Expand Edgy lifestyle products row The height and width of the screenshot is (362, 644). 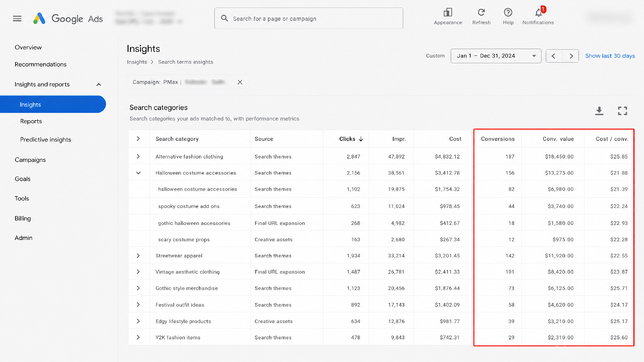pyautogui.click(x=138, y=321)
